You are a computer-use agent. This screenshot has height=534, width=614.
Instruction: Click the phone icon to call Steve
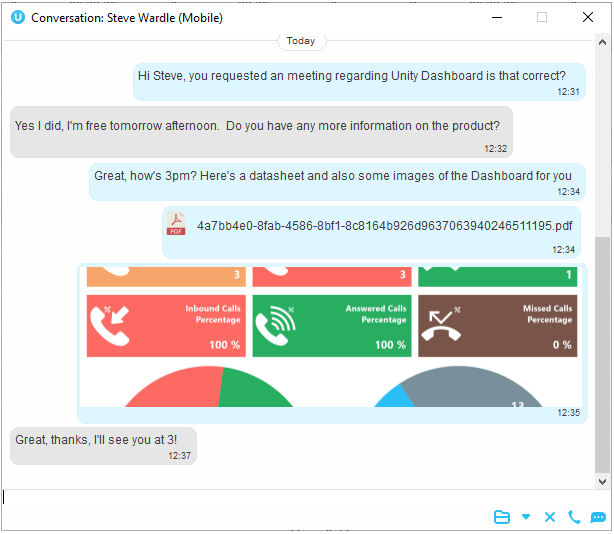[x=574, y=517]
